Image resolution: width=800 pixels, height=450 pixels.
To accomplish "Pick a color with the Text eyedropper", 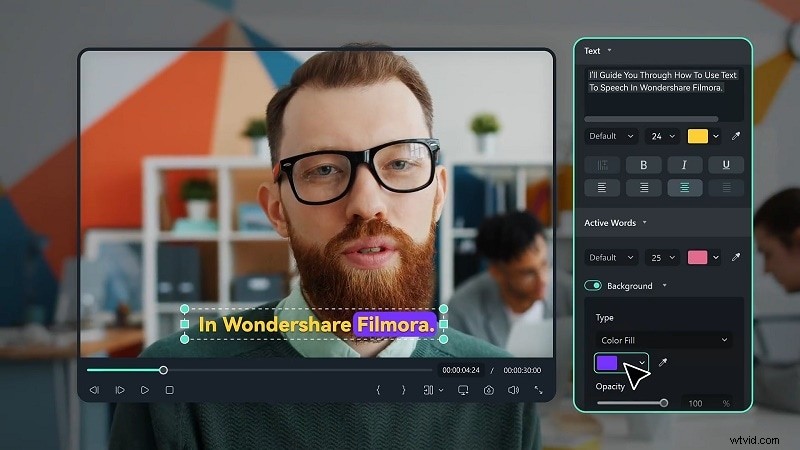I will [x=737, y=136].
